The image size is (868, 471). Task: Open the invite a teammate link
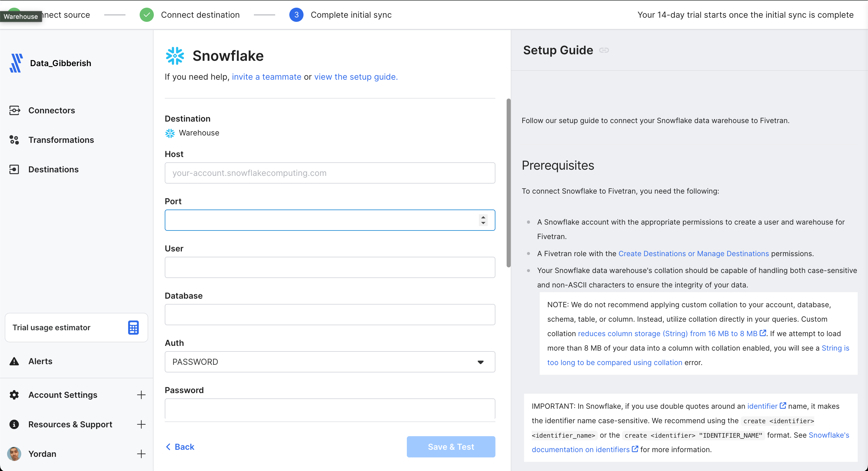266,77
